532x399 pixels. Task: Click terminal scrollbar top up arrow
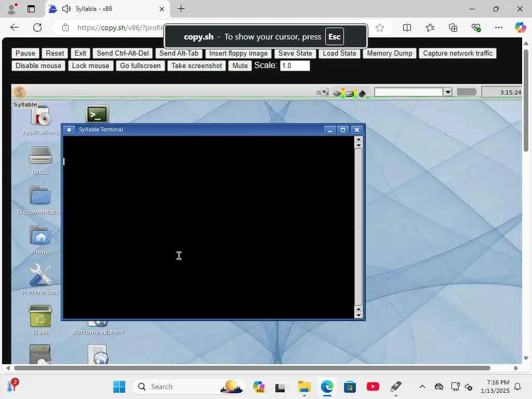coord(358,139)
